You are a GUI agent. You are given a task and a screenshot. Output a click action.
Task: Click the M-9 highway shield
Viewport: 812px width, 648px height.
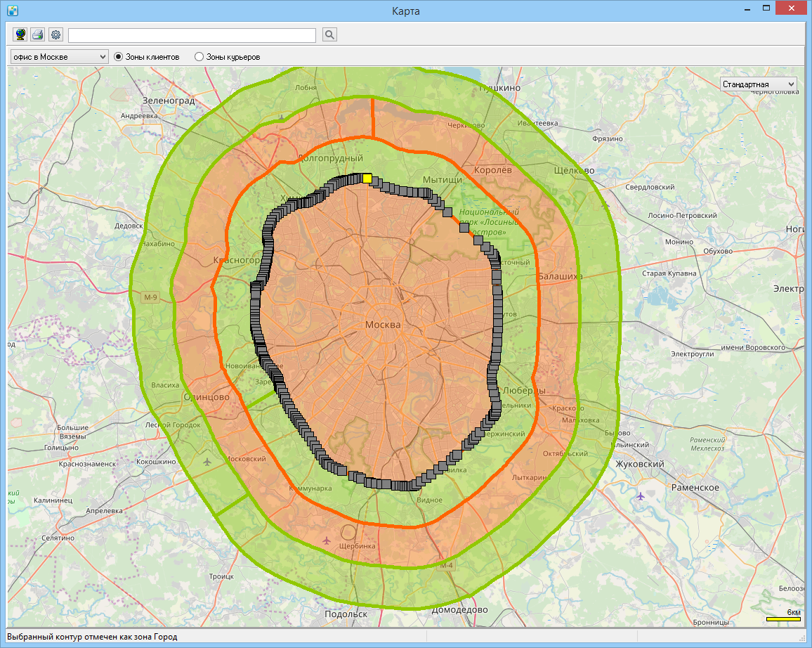(150, 297)
